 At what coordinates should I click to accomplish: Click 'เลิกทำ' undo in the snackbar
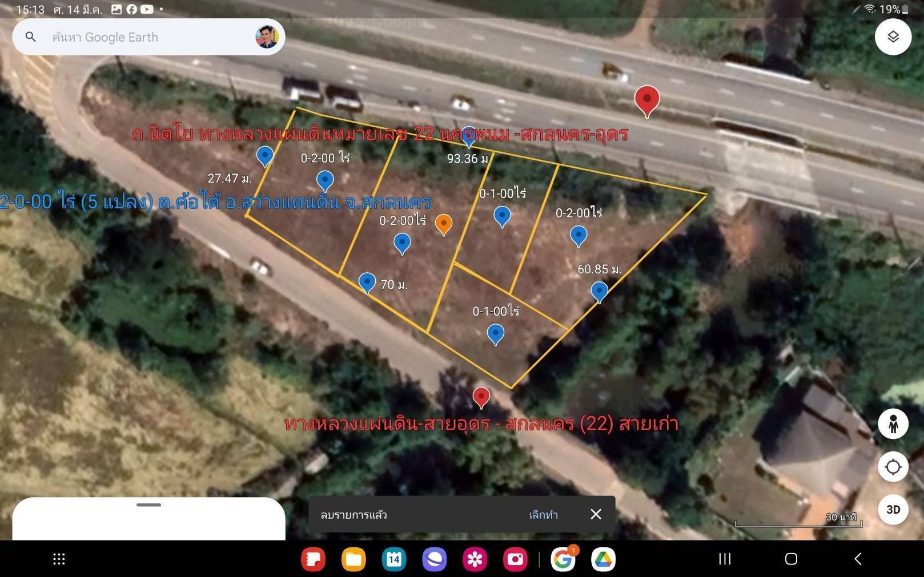pyautogui.click(x=543, y=515)
